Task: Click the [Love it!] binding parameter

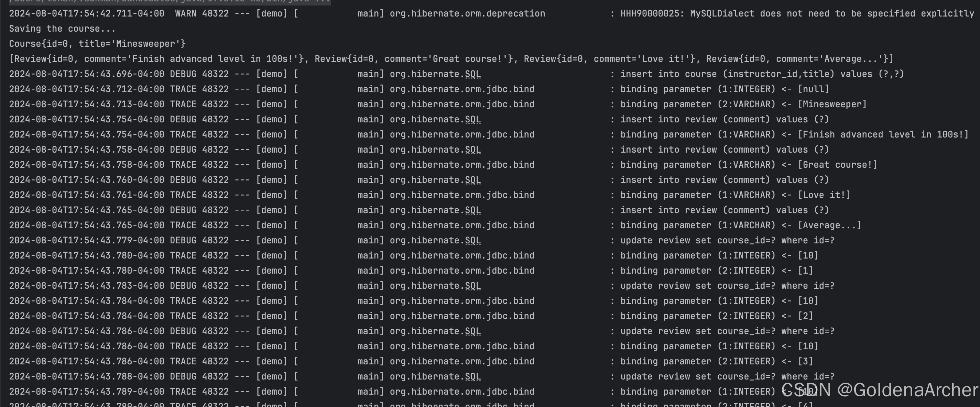Action: tap(824, 195)
